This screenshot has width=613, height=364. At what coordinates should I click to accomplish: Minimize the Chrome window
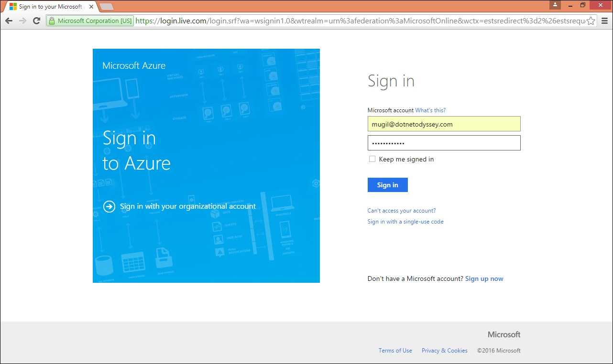[x=569, y=5]
